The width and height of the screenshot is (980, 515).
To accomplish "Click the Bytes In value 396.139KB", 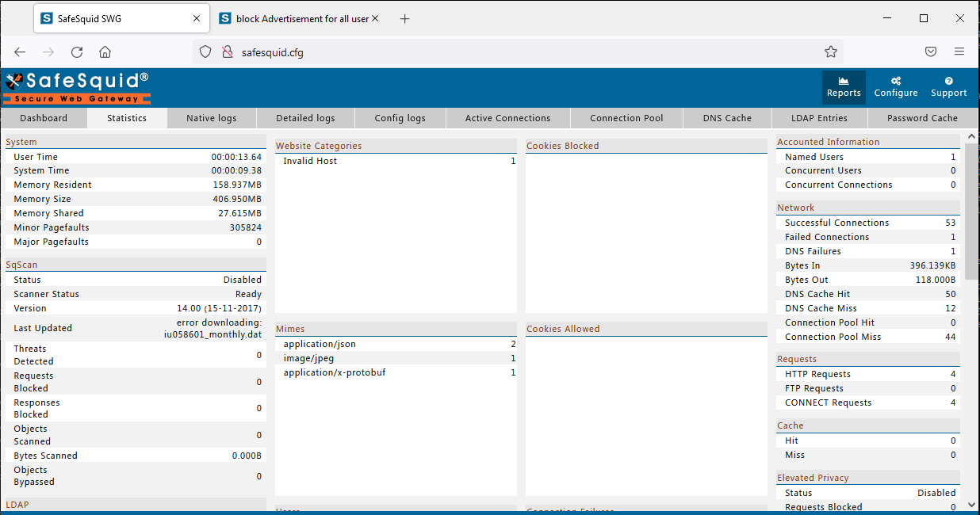I will (933, 265).
